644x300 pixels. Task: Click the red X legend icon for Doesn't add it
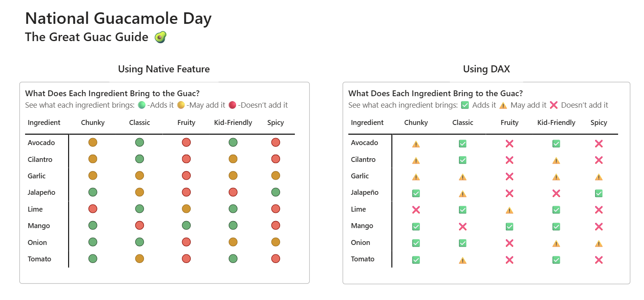coord(554,105)
